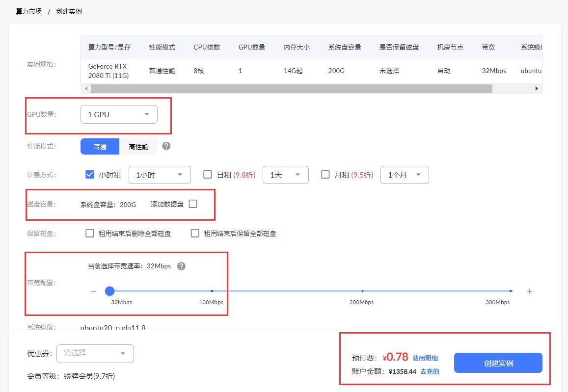Click the 8核 CPU cores cell

pyautogui.click(x=199, y=71)
